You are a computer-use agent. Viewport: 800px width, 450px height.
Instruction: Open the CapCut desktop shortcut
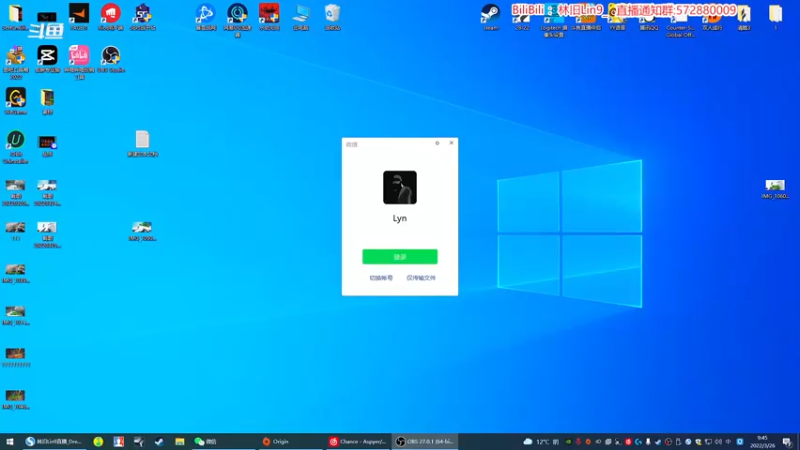tap(47, 59)
